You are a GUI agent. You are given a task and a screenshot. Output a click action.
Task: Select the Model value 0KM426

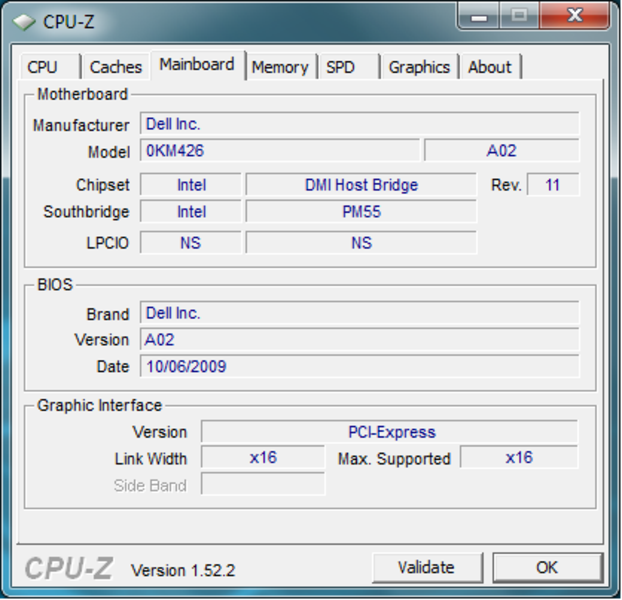(280, 150)
